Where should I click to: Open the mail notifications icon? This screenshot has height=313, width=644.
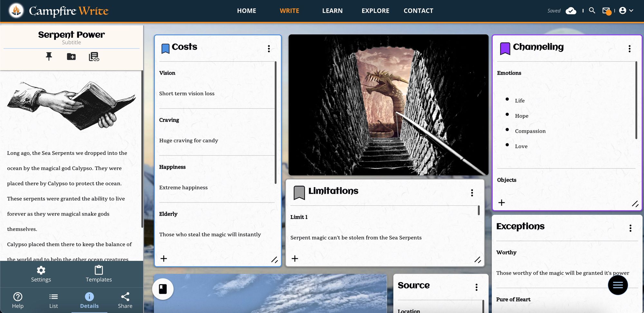tap(606, 11)
